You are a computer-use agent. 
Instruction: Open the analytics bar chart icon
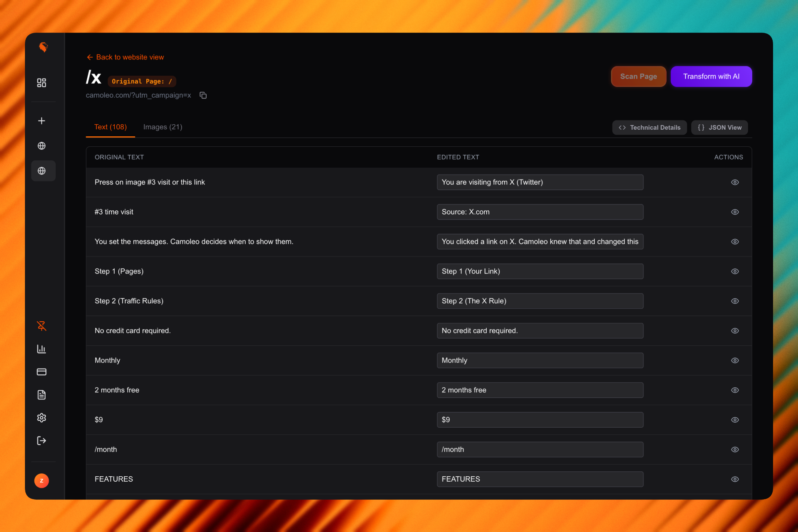(42, 349)
